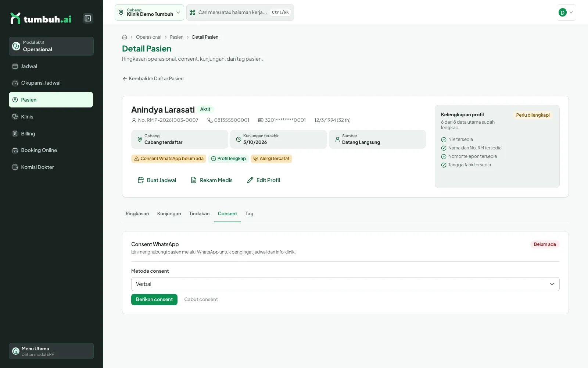Click the Berikan consent button

coord(154,300)
